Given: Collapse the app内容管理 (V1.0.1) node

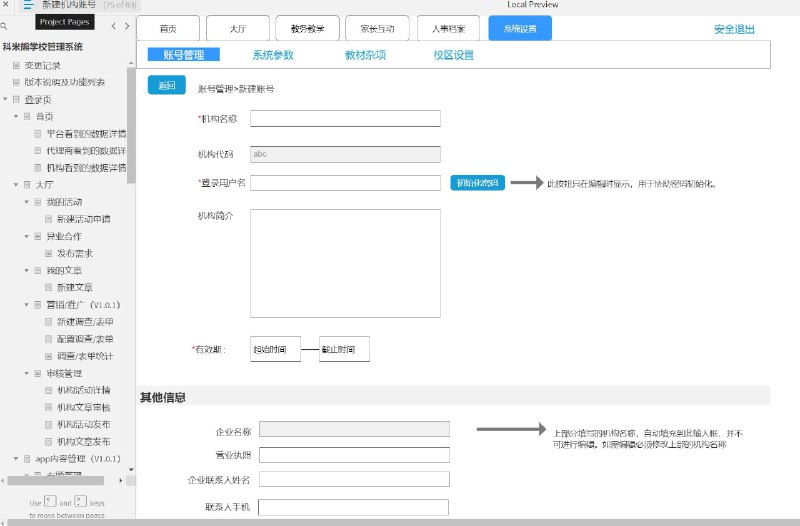Looking at the screenshot, I should [x=16, y=459].
